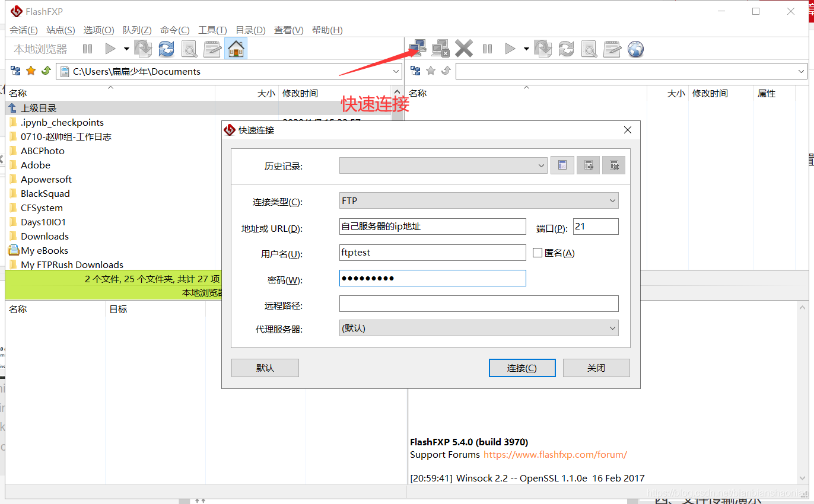Viewport: 814px width, 504px height.
Task: Expand the empty remote path dropdown
Action: click(802, 72)
